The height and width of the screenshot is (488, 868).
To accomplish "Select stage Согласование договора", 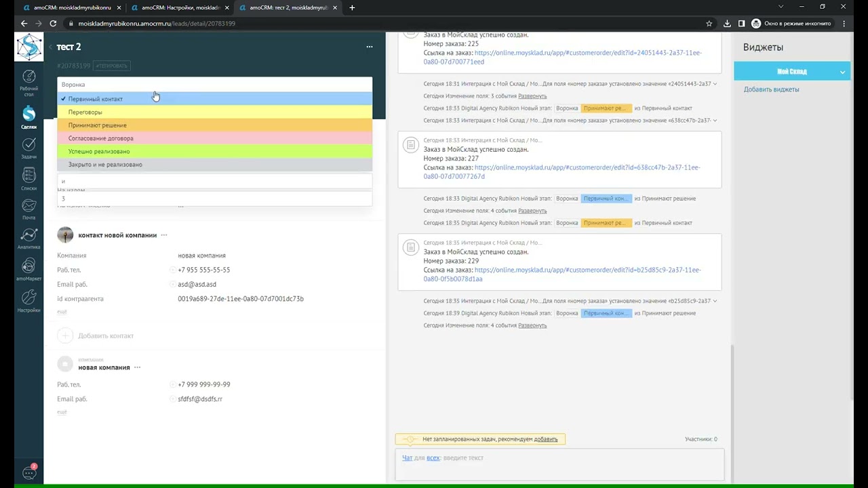I will 215,138.
